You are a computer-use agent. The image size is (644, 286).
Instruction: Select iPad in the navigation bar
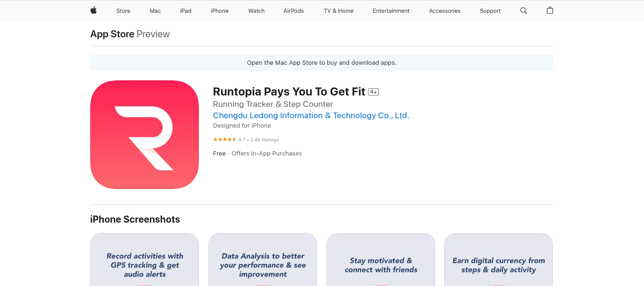pos(186,11)
